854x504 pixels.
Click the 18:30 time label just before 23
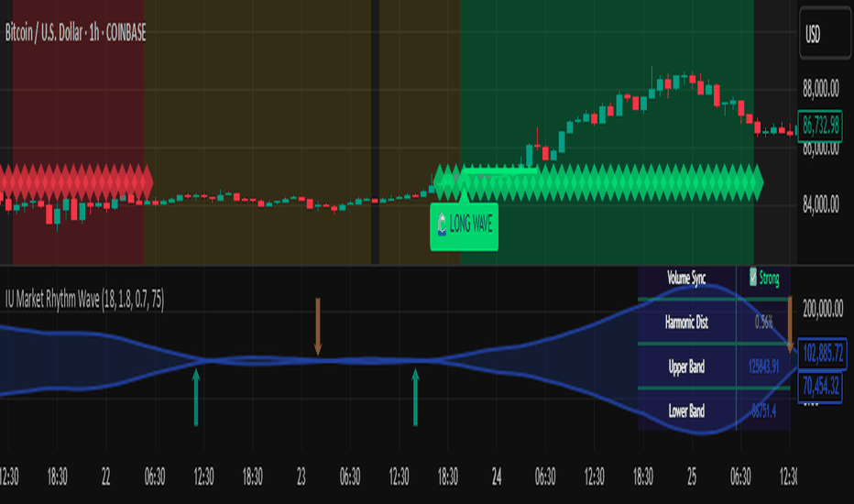tap(252, 477)
